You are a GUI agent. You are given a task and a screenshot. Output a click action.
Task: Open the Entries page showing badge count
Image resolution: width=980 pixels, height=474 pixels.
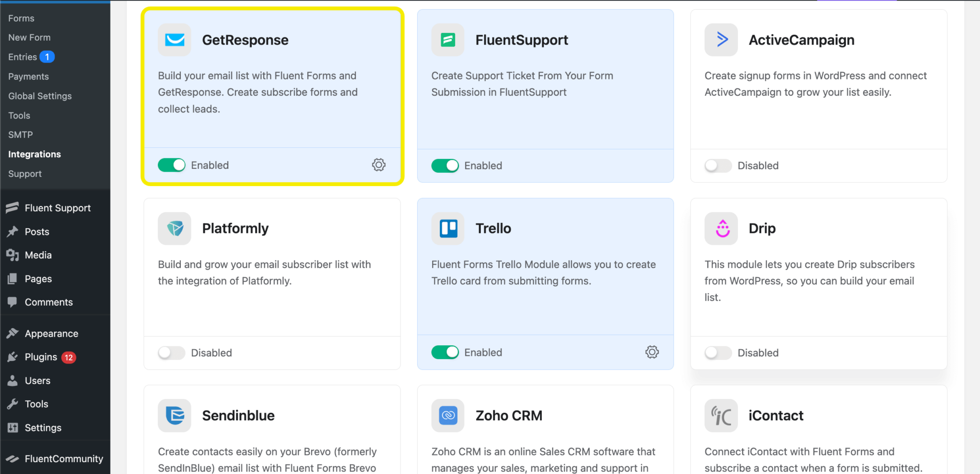click(x=22, y=56)
